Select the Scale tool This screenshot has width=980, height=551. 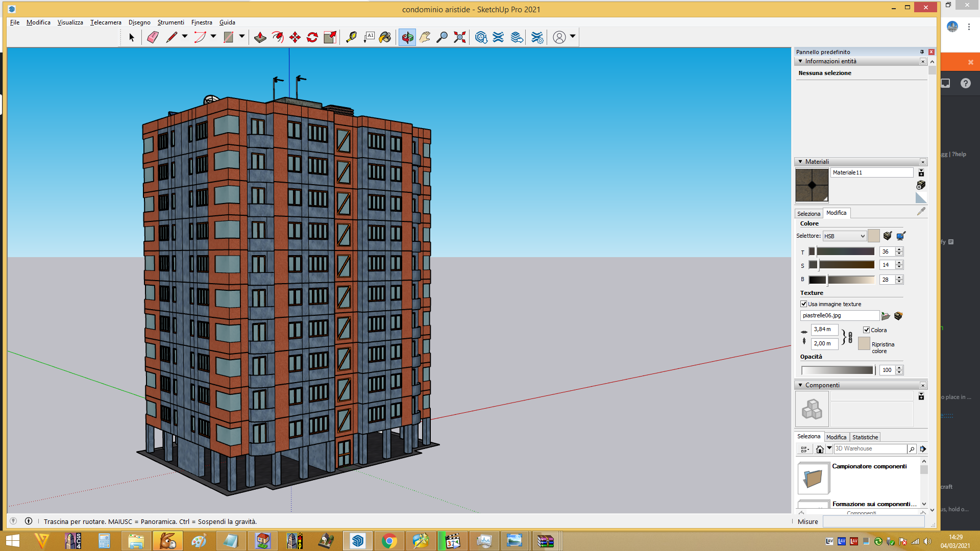(330, 37)
